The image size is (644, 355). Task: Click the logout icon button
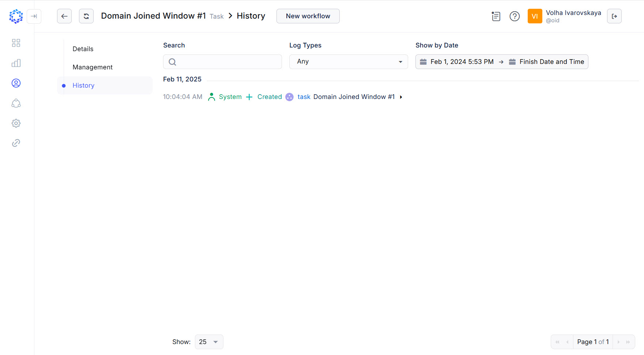coord(614,16)
